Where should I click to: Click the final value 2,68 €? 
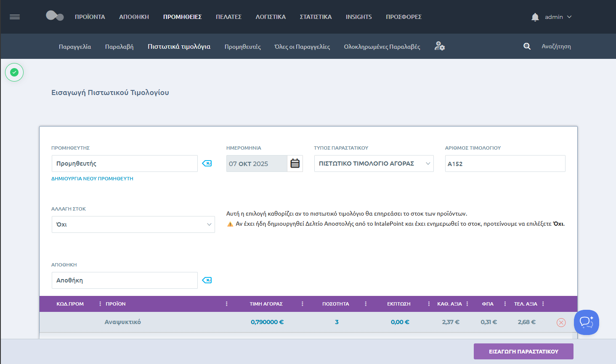coord(527,322)
